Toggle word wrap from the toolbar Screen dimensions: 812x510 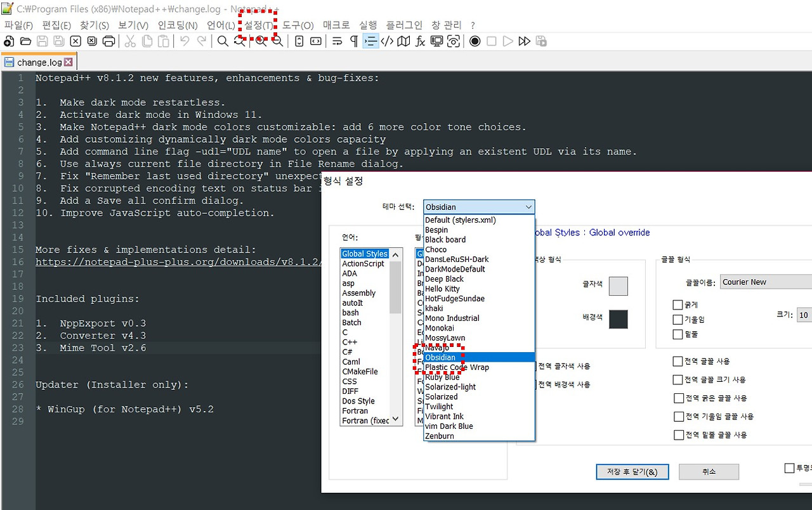click(337, 41)
